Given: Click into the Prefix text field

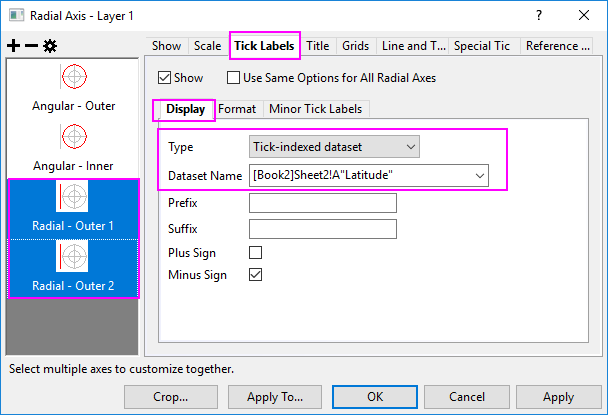Looking at the screenshot, I should [x=322, y=203].
